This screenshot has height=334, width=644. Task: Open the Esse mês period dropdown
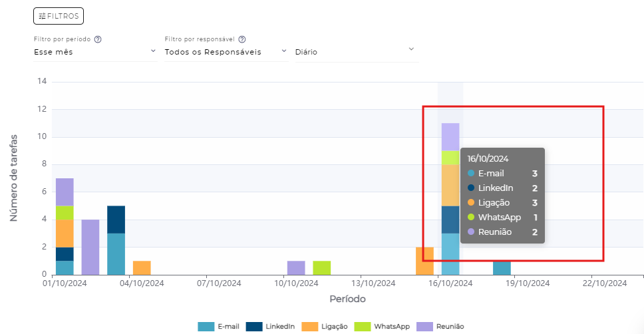click(x=94, y=51)
